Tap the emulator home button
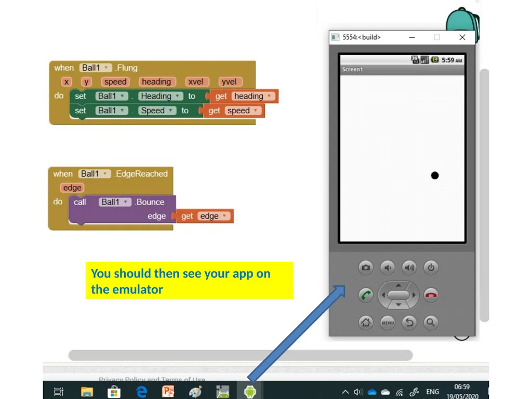Viewport: 532px width, 399px height. tap(366, 322)
